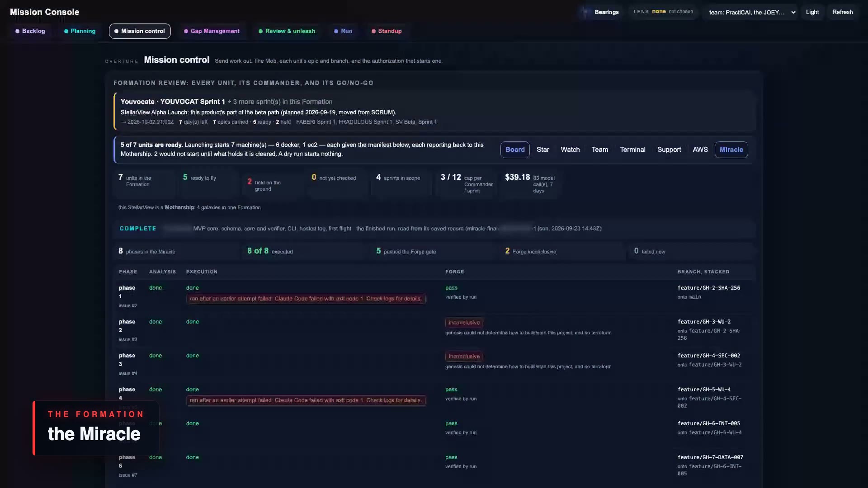Open the Support view
Viewport: 868px width, 488px height.
(669, 150)
